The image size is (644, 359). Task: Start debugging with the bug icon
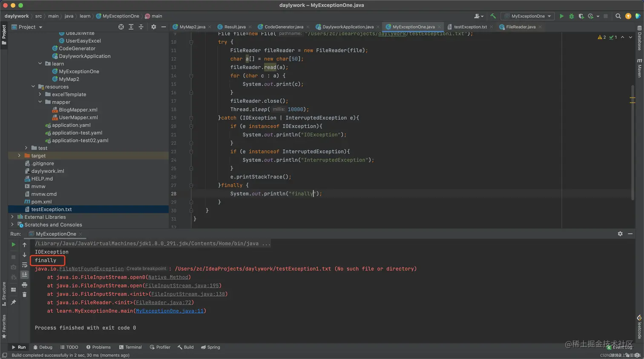click(572, 16)
